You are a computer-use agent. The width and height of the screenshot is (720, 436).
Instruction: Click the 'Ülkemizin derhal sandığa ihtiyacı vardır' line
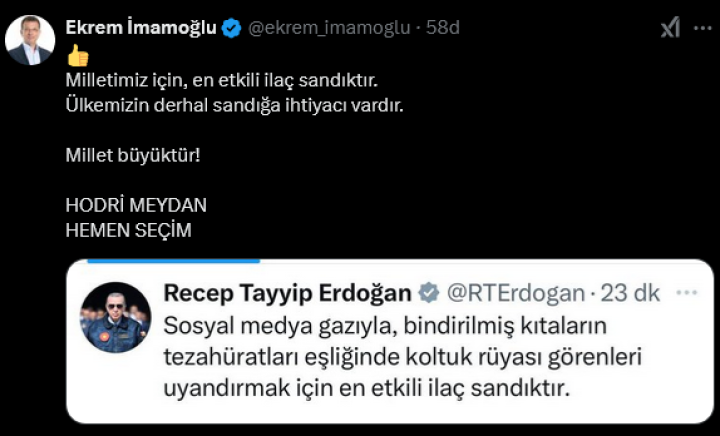point(234,105)
